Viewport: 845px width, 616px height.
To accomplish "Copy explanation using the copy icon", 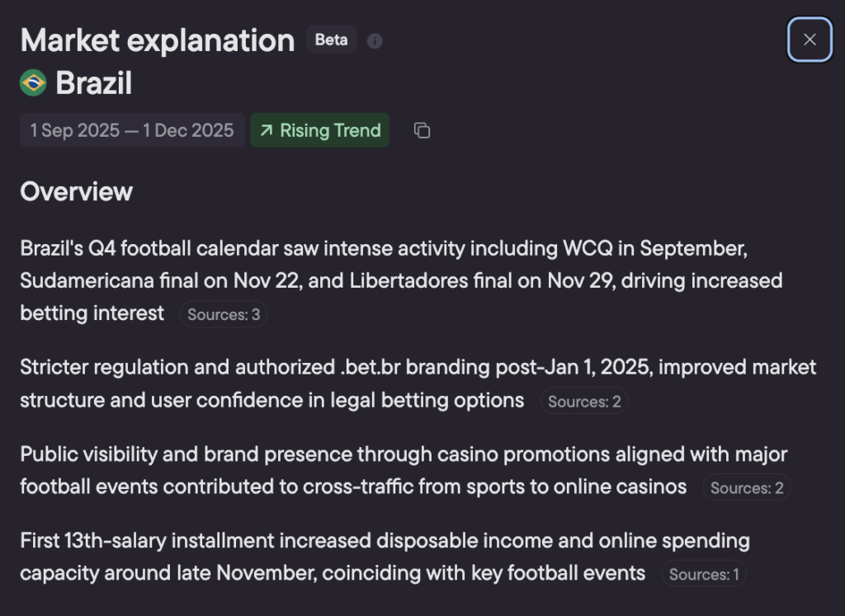I will tap(422, 130).
